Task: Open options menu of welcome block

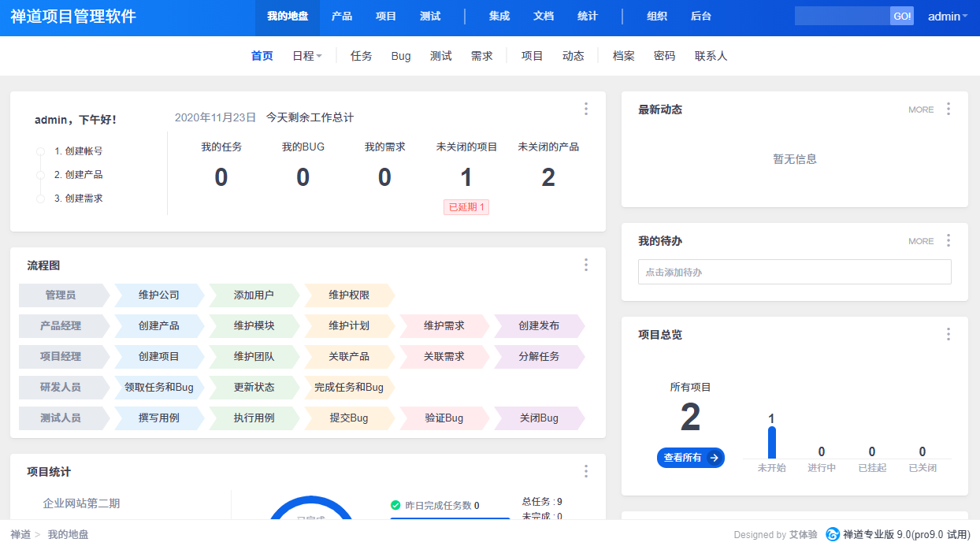Action: (585, 109)
